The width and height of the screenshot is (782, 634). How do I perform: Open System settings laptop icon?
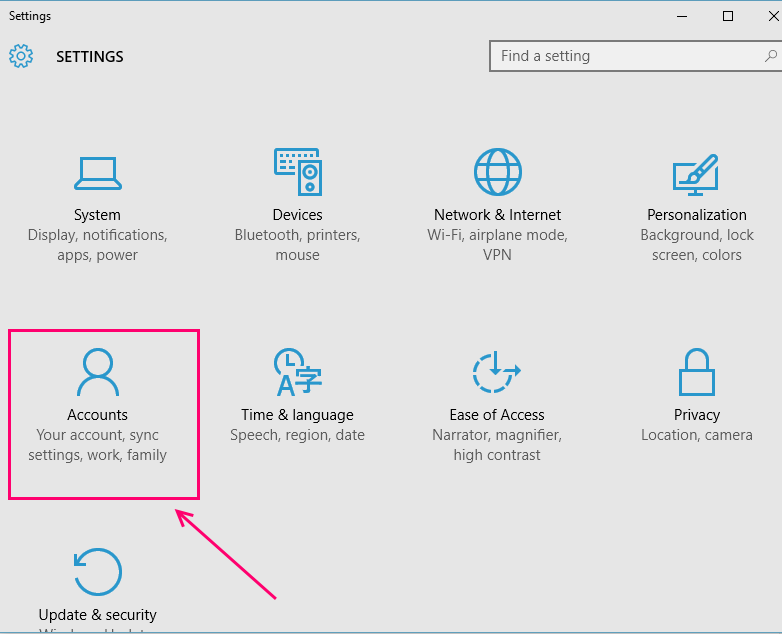tap(98, 174)
